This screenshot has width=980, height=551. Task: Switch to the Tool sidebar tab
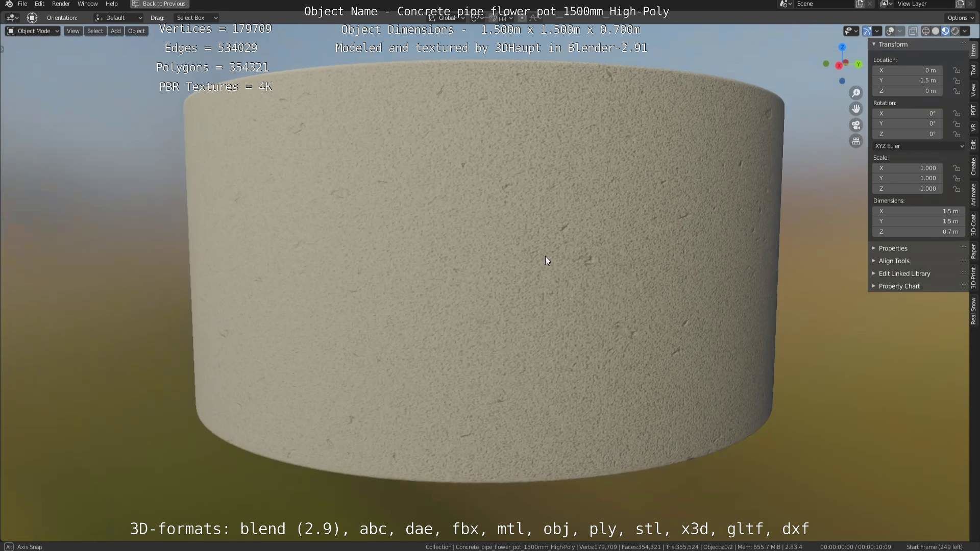(x=973, y=69)
